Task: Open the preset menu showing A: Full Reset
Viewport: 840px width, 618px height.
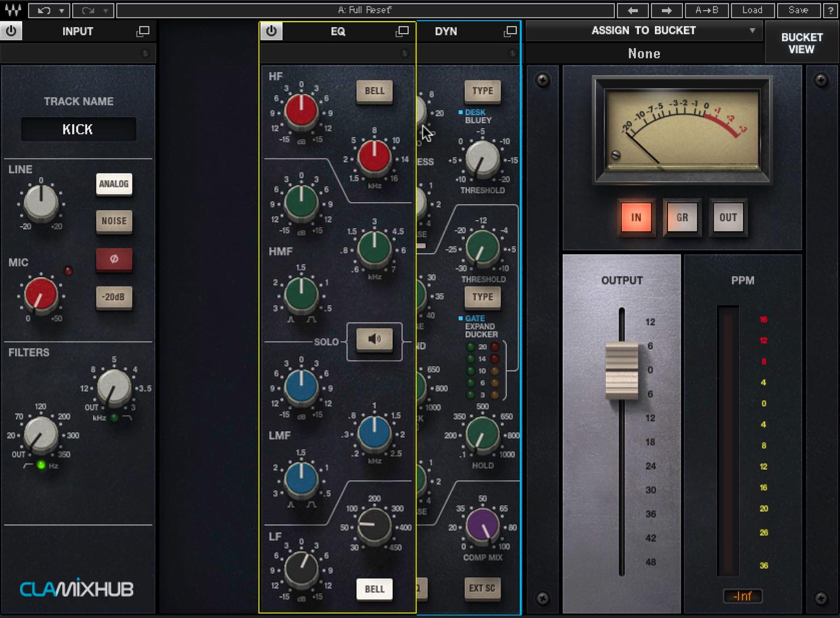Action: point(366,10)
